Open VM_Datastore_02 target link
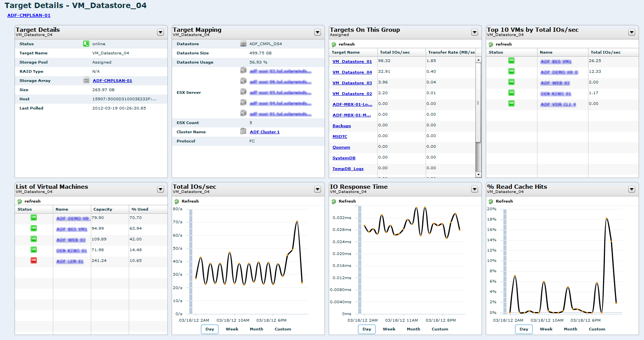The width and height of the screenshot is (644, 340). 352,94
